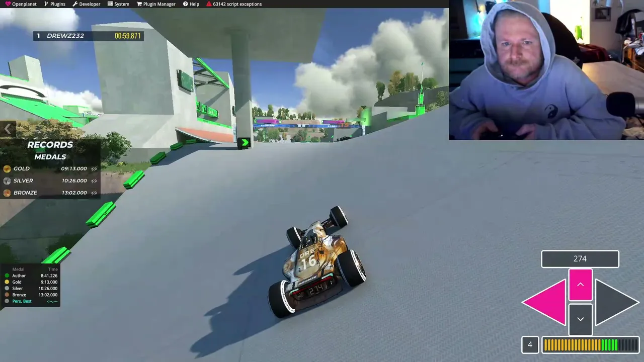
Task: Select the BRONZE label in Records panel
Action: click(x=25, y=193)
